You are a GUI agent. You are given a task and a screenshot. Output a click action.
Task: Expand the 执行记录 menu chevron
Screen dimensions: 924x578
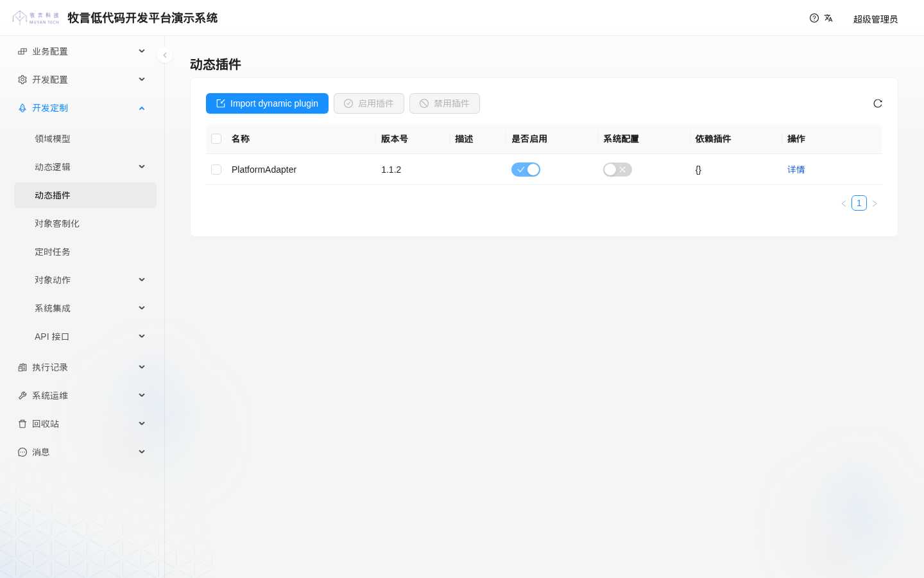point(142,367)
